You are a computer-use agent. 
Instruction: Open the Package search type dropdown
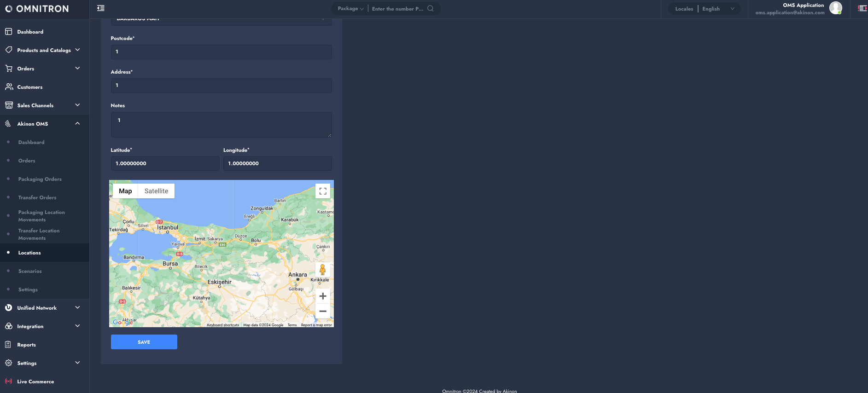[x=350, y=9]
